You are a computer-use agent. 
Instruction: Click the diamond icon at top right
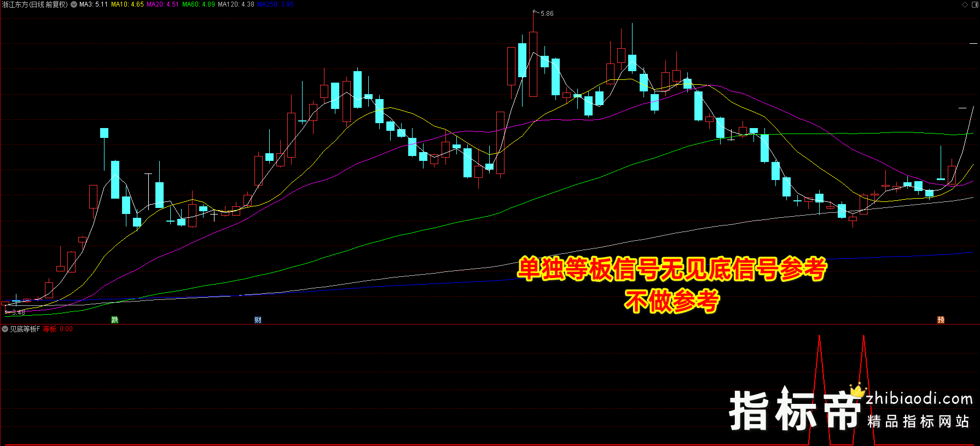965,4
